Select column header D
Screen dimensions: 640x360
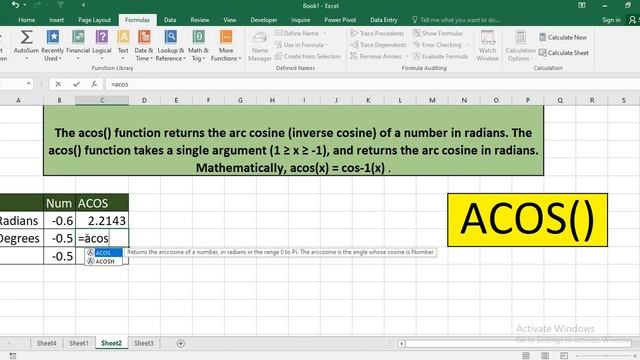coord(144,100)
